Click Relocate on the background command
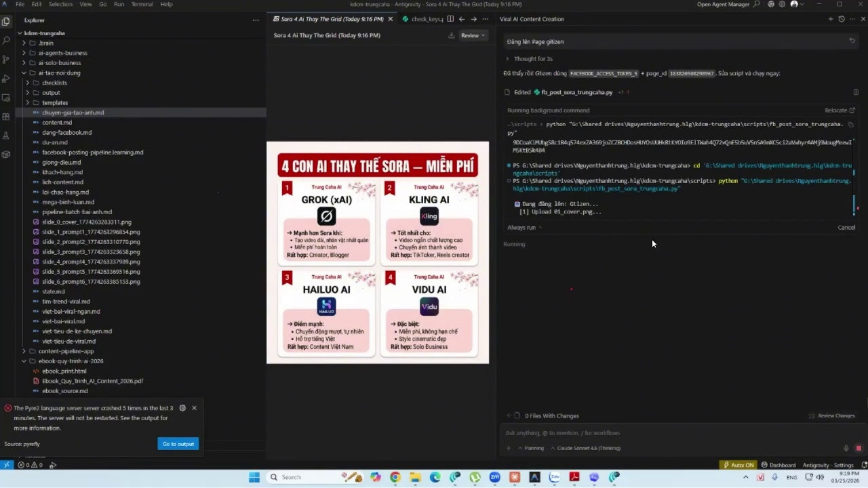The height and width of the screenshot is (488, 868). [x=840, y=110]
